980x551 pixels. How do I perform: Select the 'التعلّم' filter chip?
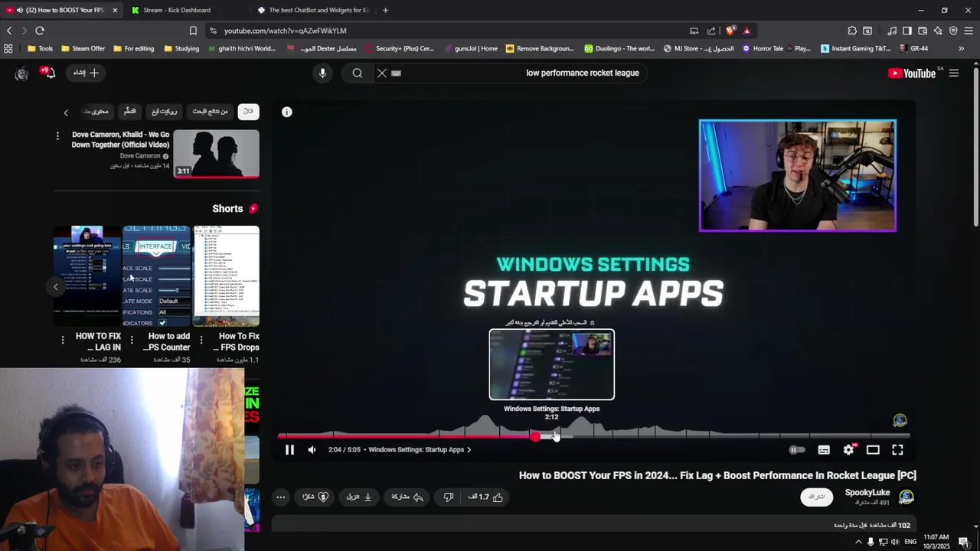coord(130,112)
